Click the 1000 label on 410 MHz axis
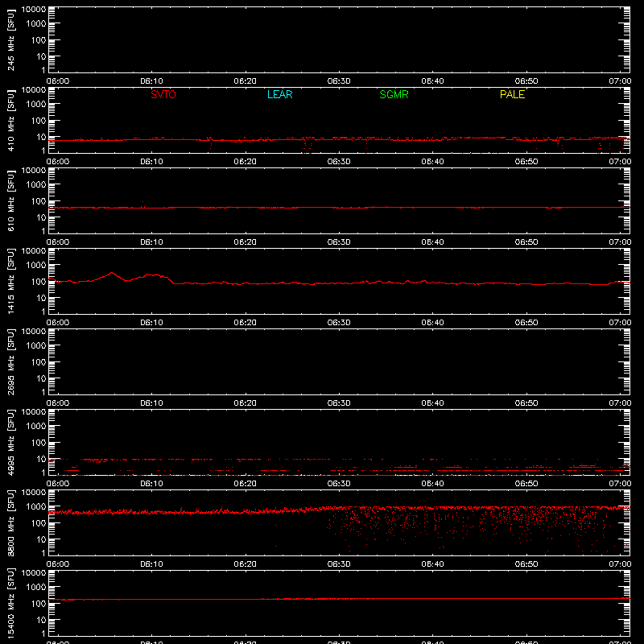The width and height of the screenshot is (644, 644). (x=36, y=104)
